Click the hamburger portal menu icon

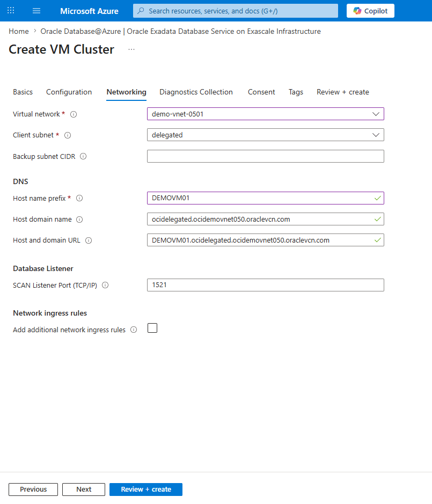click(36, 10)
